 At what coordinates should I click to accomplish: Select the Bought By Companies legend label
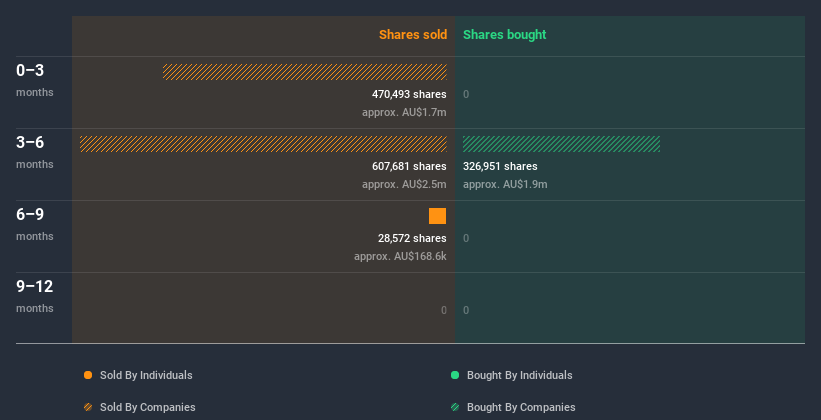(x=521, y=407)
